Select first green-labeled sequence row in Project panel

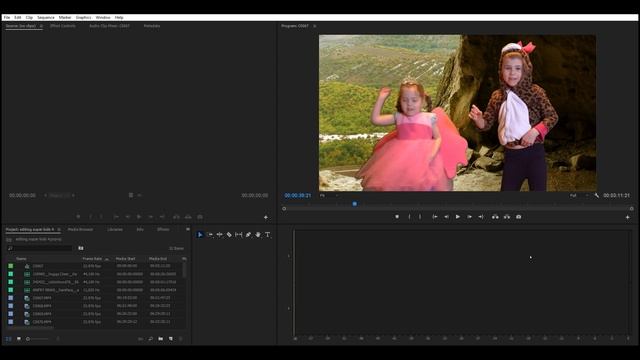coord(94,266)
